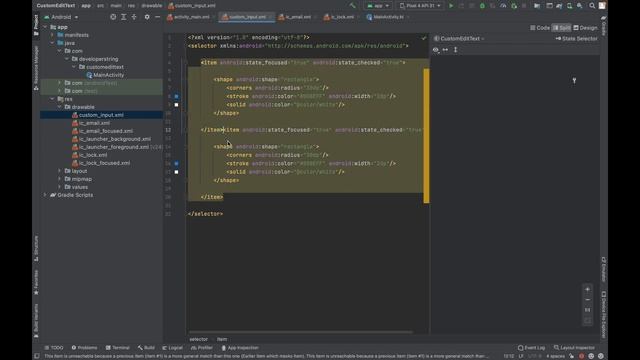Click the Make Project hammer icon
This screenshot has height=360, width=640.
(x=353, y=6)
